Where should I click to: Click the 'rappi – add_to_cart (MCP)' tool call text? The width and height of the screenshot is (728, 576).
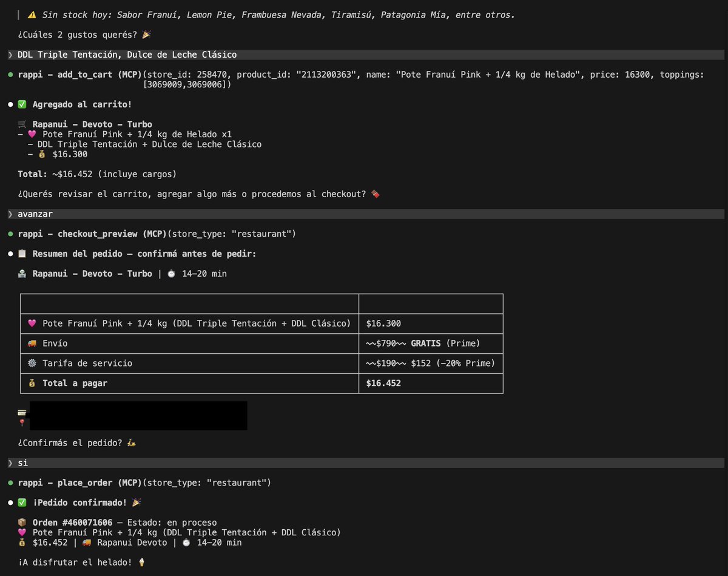[x=79, y=75]
